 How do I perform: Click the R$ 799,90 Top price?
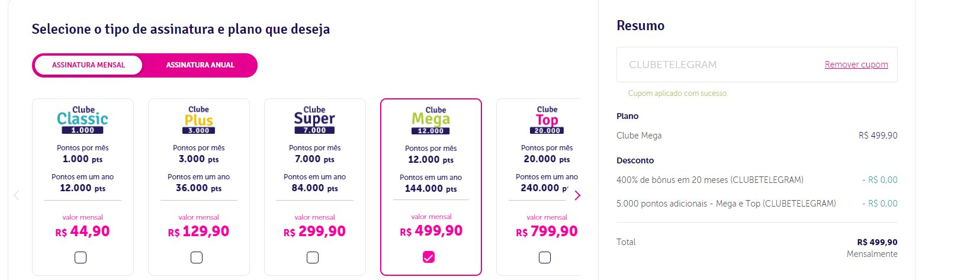547,231
